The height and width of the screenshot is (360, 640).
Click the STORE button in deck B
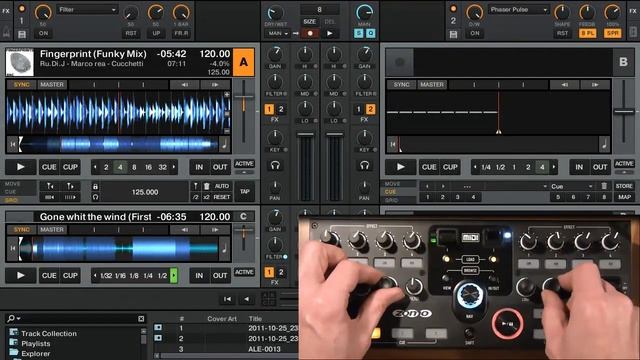point(624,186)
